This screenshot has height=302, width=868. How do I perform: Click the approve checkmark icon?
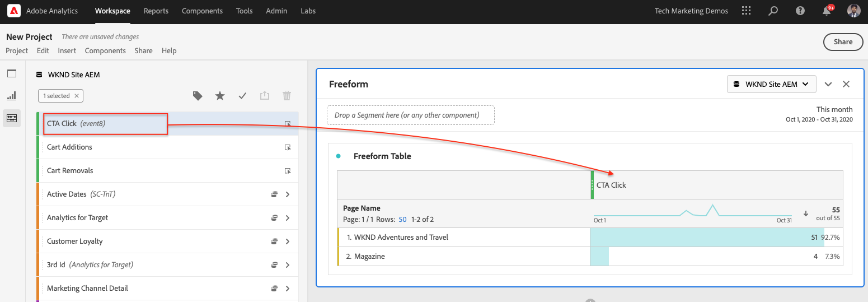coord(242,96)
